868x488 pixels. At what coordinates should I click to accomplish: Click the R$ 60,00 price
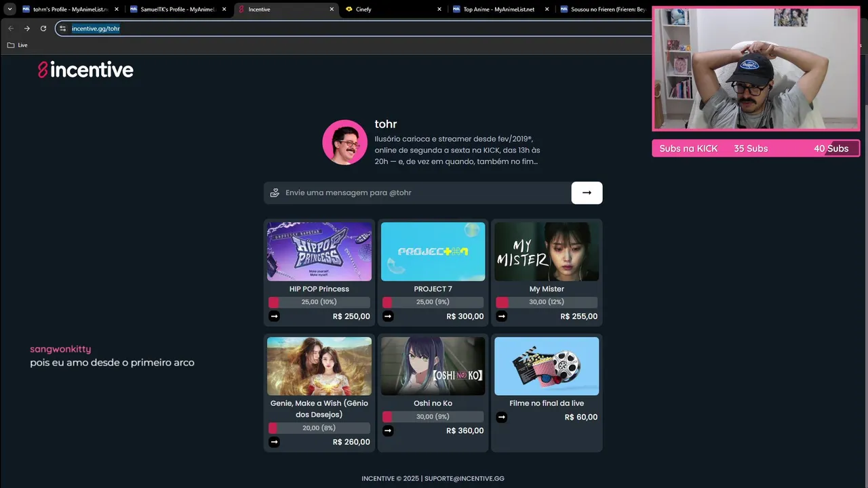[581, 418]
